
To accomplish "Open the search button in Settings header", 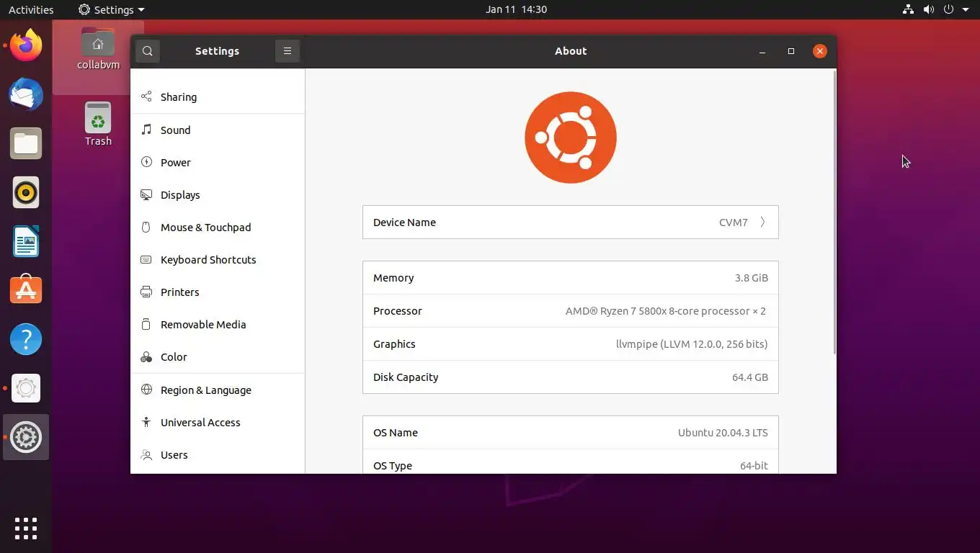I will point(148,51).
